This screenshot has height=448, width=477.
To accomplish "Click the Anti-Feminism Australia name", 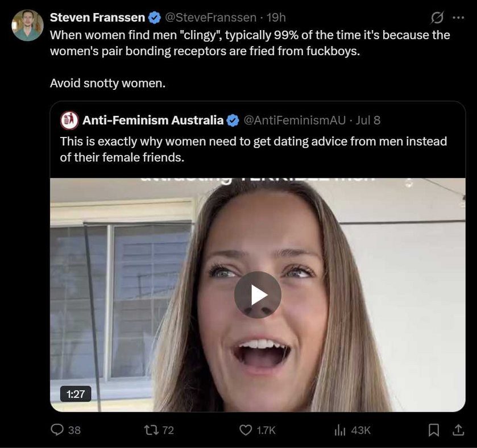I will (153, 121).
